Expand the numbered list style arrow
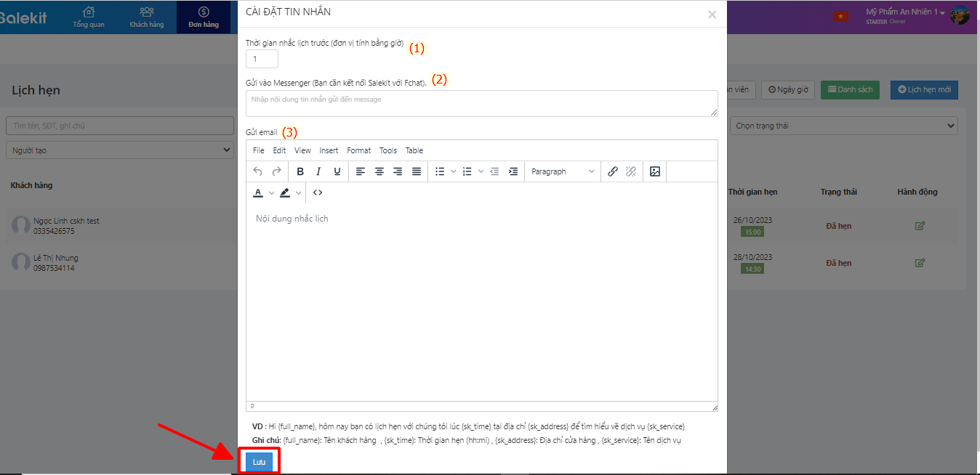Viewport: 980px width, 475px height. (481, 171)
